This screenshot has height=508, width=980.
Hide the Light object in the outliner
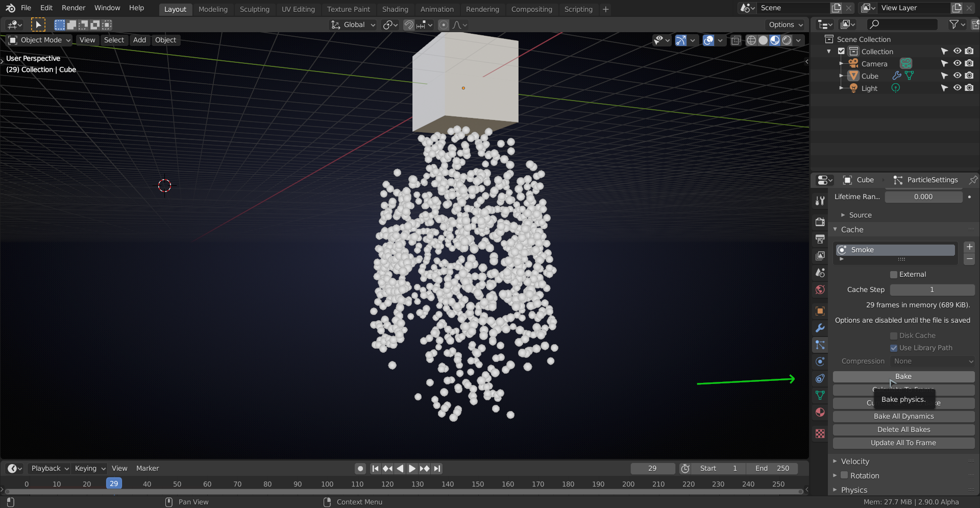957,88
